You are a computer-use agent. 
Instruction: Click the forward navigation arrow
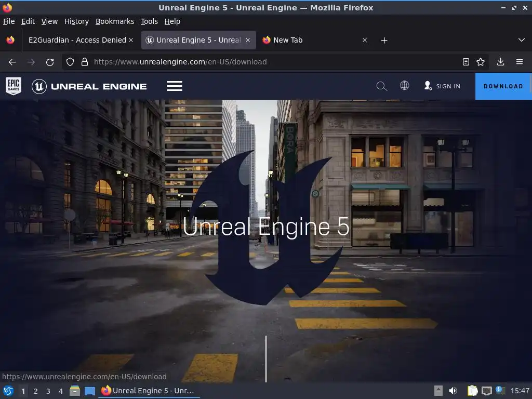(31, 62)
